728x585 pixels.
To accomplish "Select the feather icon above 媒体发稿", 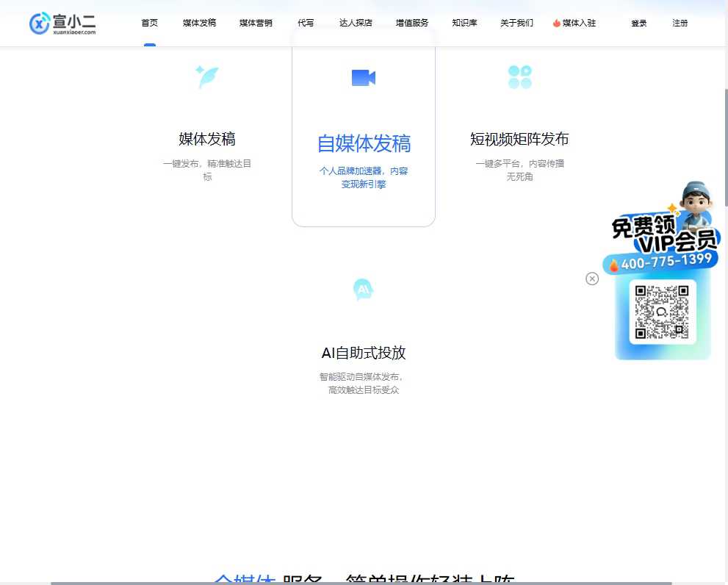I will tap(207, 76).
